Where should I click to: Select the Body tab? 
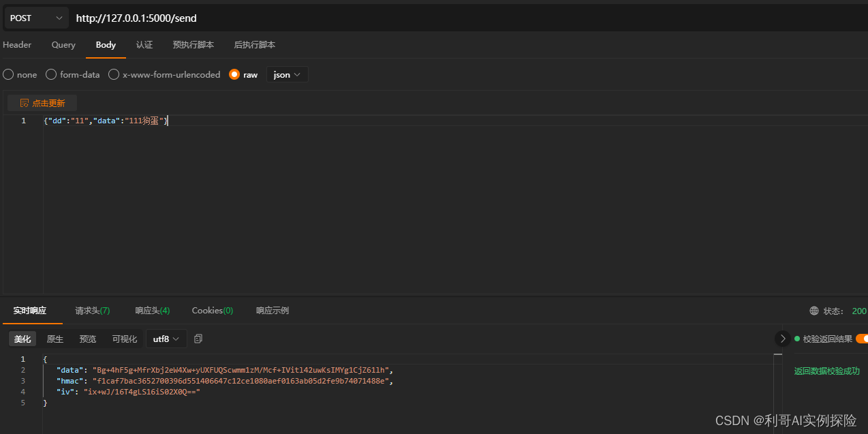(x=106, y=45)
